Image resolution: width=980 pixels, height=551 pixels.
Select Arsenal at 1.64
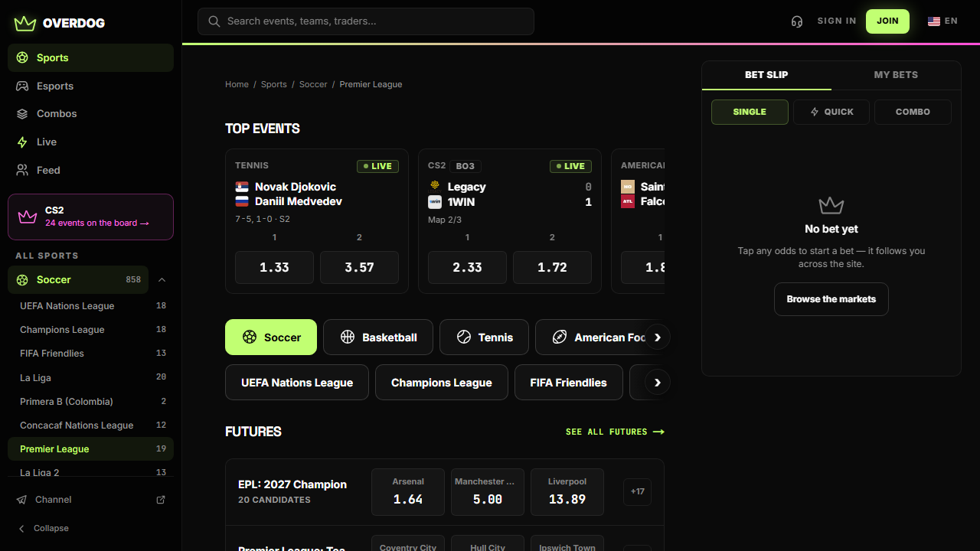[408, 492]
